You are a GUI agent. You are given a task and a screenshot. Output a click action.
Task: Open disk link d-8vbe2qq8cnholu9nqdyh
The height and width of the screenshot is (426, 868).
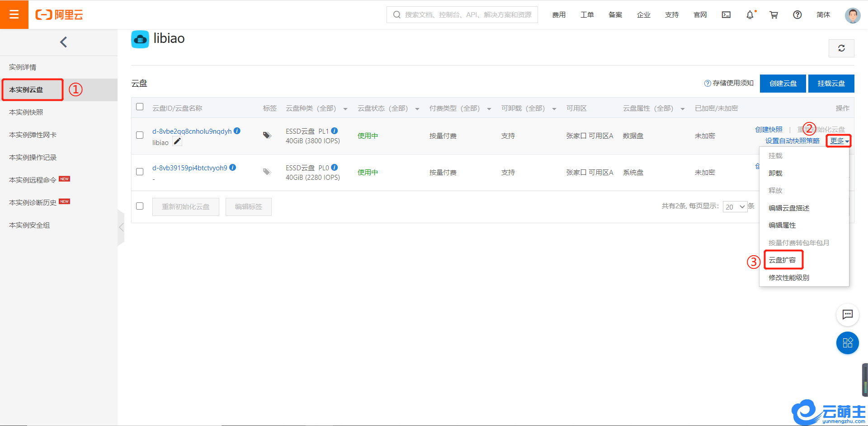(192, 131)
